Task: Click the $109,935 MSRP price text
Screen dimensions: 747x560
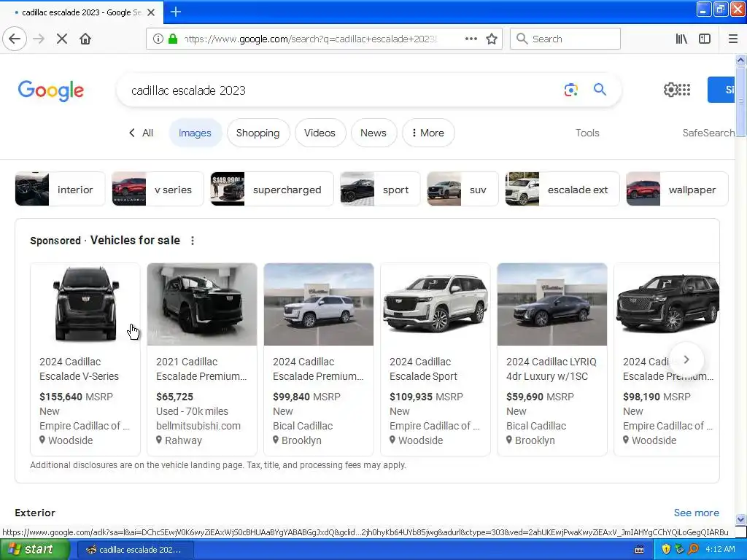Action: (x=426, y=397)
